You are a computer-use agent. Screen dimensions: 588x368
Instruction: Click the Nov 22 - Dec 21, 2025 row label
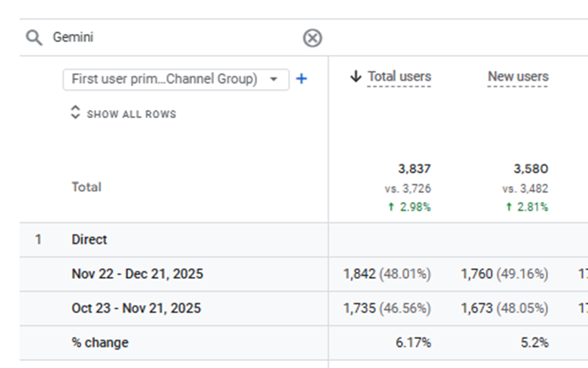tap(137, 274)
